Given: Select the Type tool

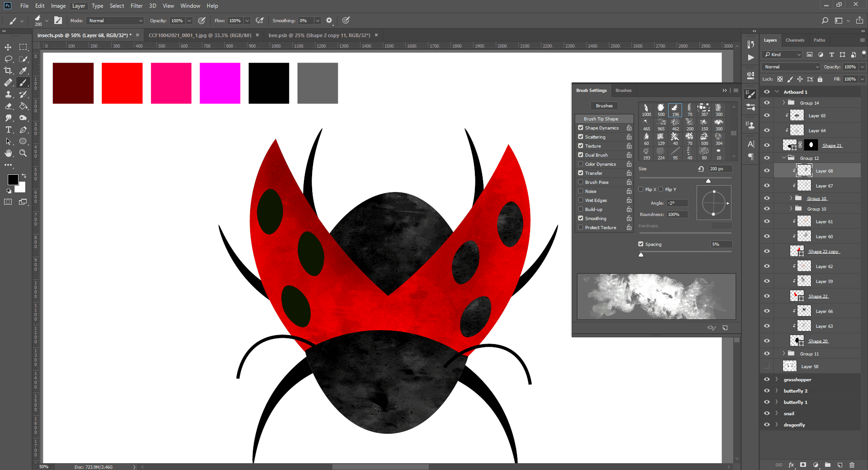Looking at the screenshot, I should 8,129.
